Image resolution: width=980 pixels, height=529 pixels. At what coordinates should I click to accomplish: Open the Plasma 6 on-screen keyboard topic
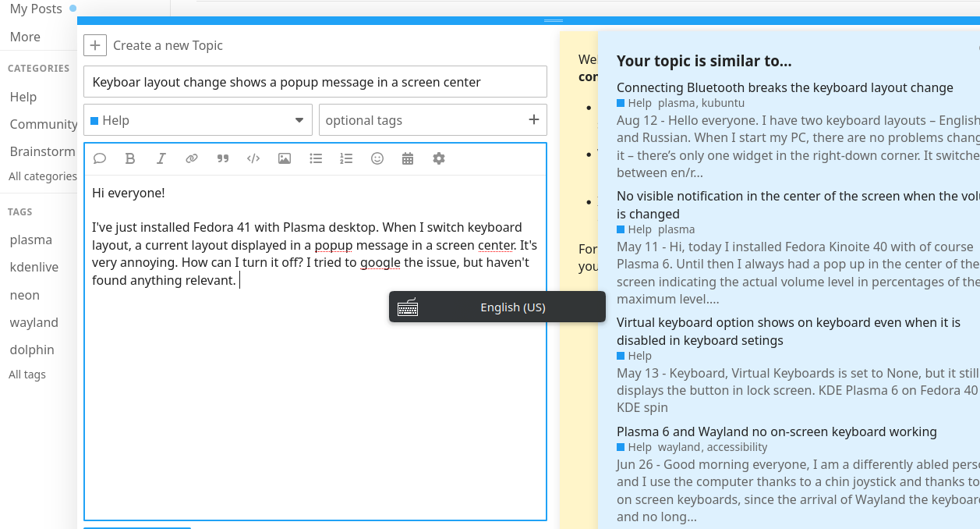(777, 431)
